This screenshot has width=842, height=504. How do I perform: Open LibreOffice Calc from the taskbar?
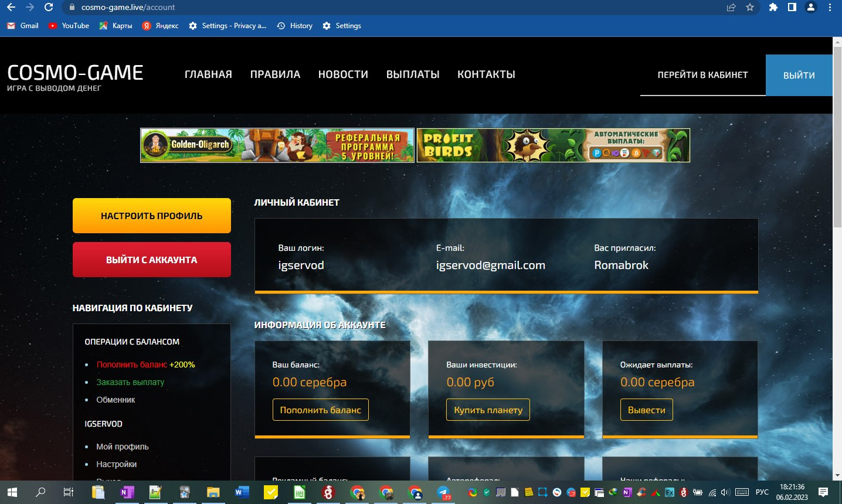click(x=299, y=492)
